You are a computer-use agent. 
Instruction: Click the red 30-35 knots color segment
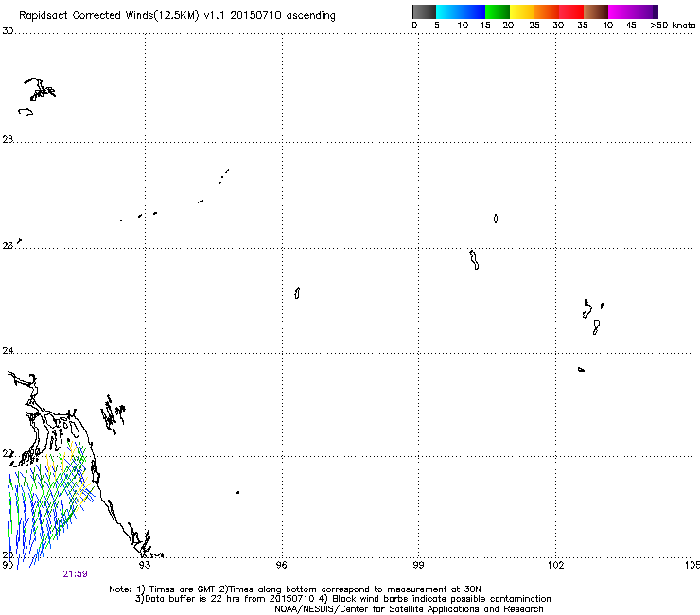(571, 11)
